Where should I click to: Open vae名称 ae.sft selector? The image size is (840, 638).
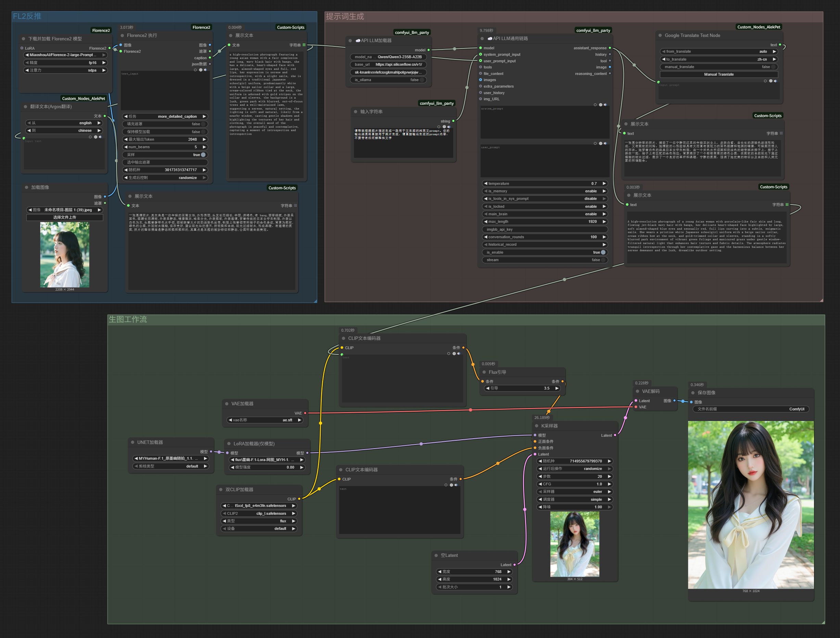(265, 420)
